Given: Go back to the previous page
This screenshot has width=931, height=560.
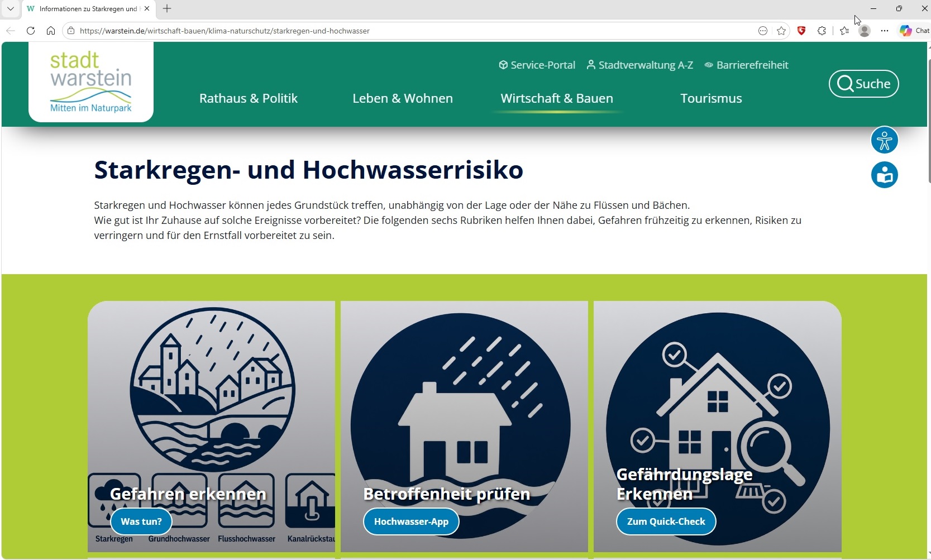Looking at the screenshot, I should [10, 31].
